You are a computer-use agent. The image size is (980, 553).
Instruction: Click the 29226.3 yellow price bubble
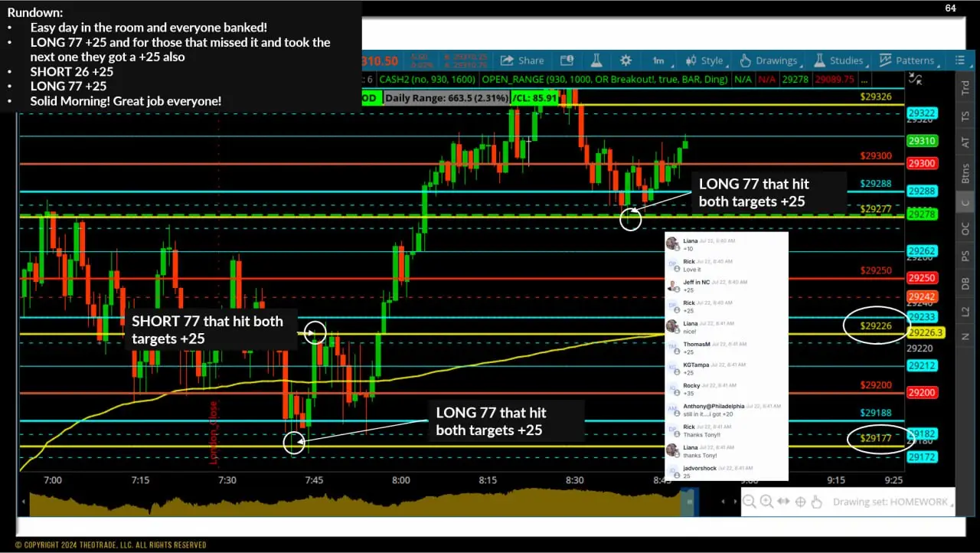[926, 333]
